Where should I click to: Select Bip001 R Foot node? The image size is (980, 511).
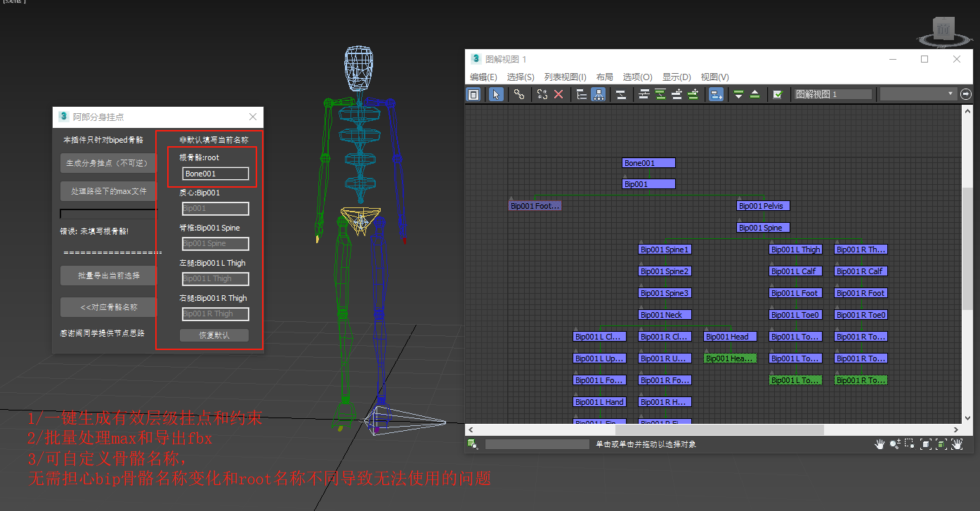861,293
